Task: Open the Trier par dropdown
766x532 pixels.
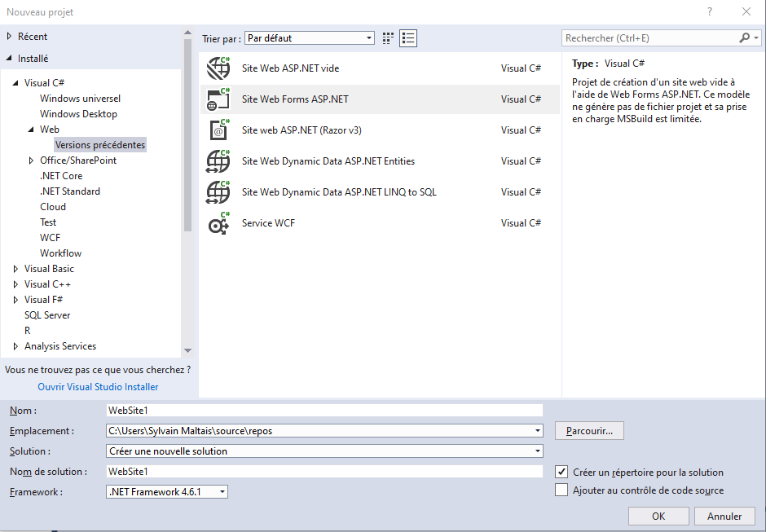Action: (369, 38)
